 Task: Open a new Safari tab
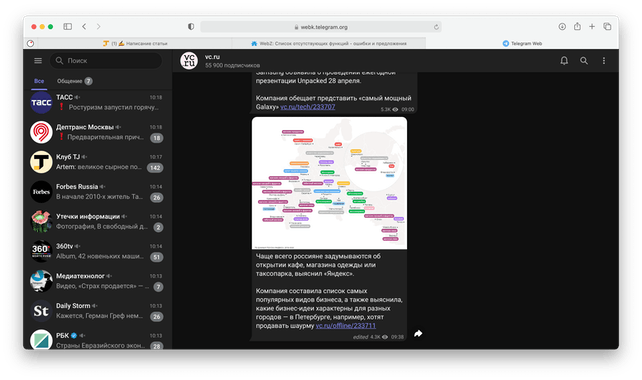pos(592,27)
